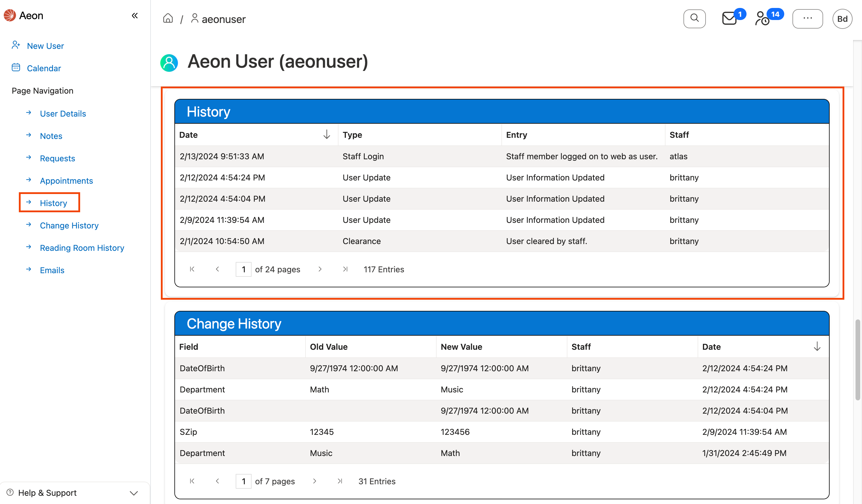Select Notes in Page Navigation
Screen dimensions: 862x504
click(x=51, y=136)
